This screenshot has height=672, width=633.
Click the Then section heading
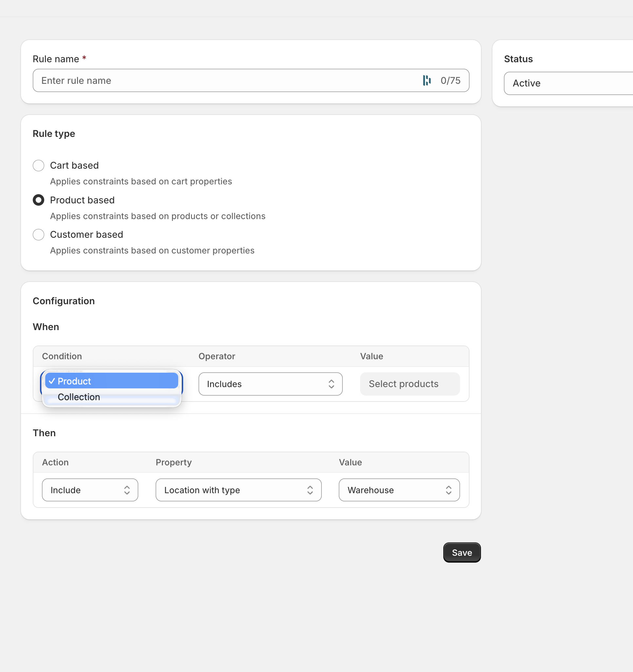44,433
